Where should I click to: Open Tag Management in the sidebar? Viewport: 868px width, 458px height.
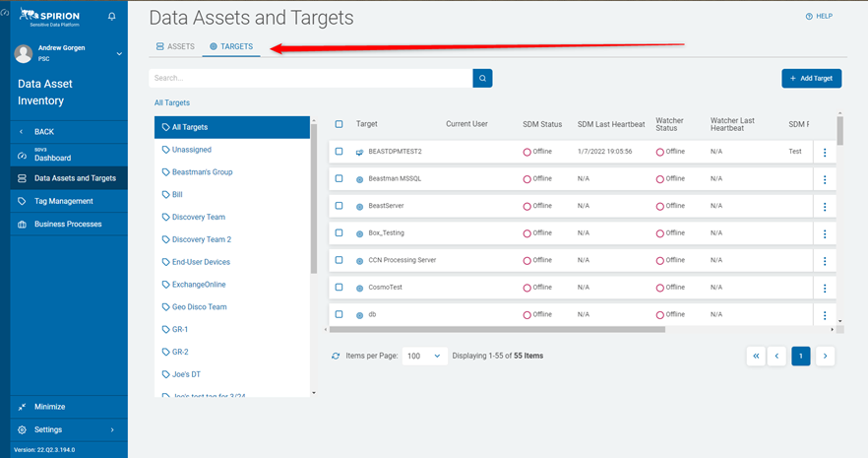(x=63, y=201)
